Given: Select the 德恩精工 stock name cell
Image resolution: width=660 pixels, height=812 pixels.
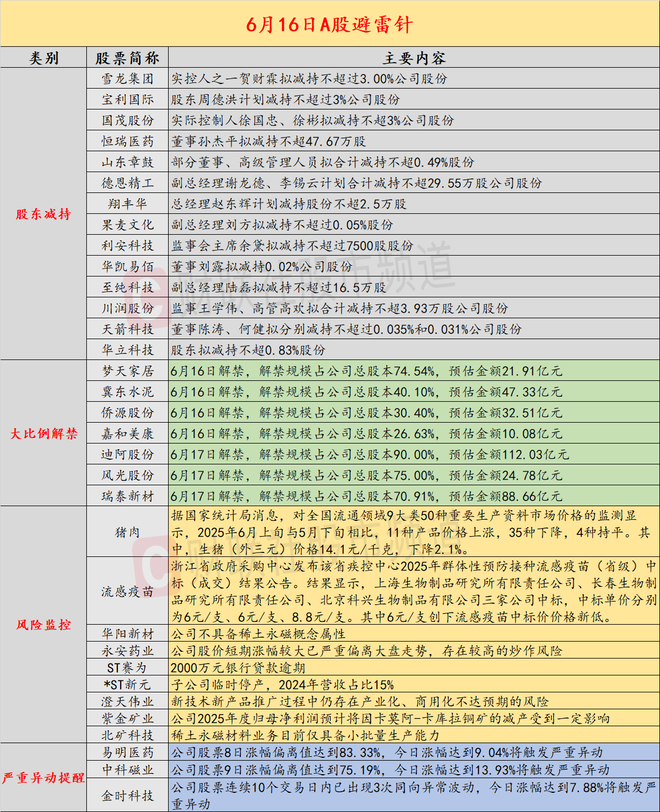Looking at the screenshot, I should (x=127, y=183).
